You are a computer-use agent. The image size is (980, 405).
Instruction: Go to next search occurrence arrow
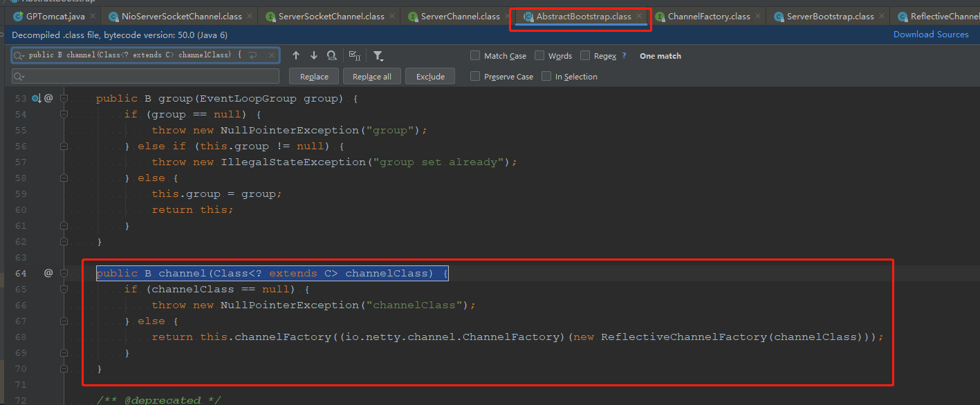[314, 55]
